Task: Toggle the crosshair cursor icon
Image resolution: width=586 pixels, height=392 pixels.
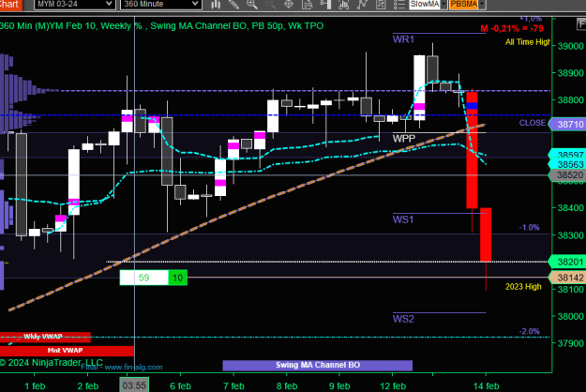Action: 289,5
